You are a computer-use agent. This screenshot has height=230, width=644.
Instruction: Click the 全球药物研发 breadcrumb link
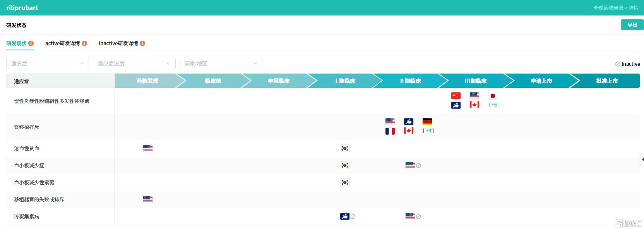click(608, 8)
